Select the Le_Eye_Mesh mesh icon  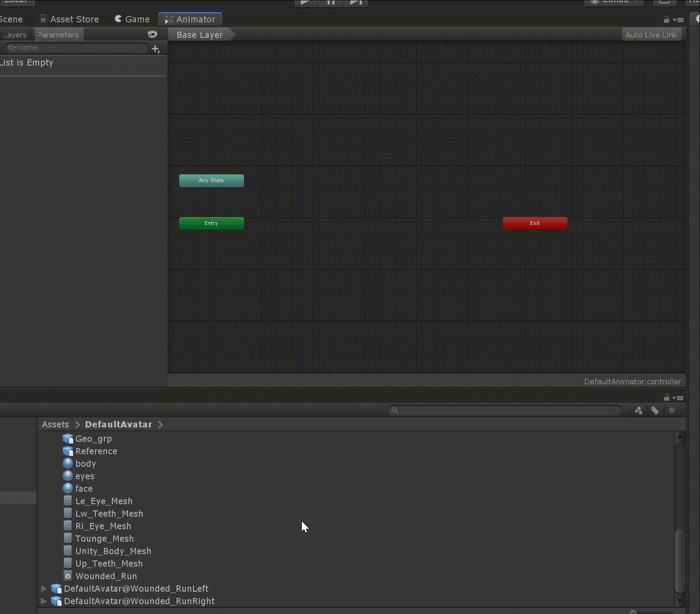click(x=68, y=501)
